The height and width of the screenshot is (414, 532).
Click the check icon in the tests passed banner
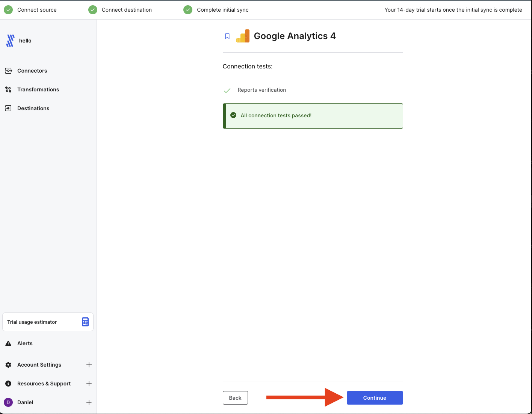point(233,115)
